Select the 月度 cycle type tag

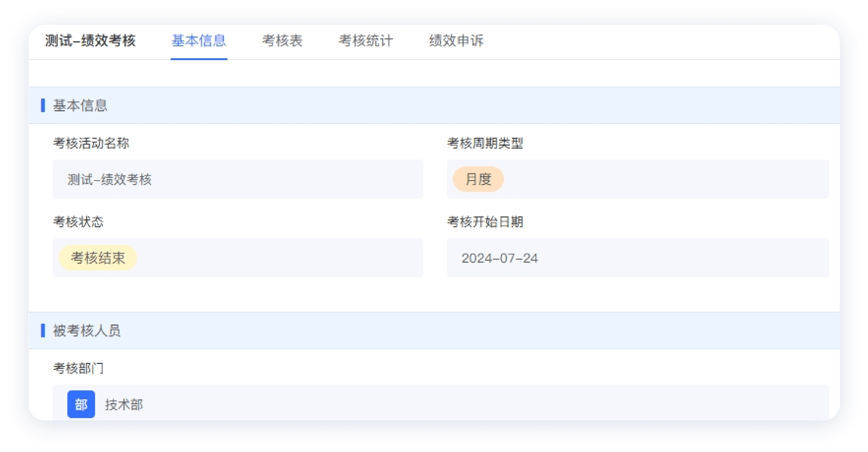coord(478,179)
